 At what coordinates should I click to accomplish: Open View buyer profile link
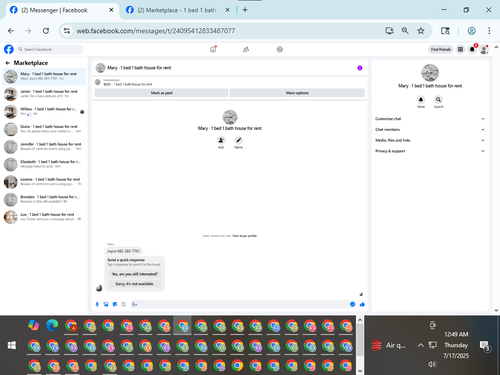(244, 236)
